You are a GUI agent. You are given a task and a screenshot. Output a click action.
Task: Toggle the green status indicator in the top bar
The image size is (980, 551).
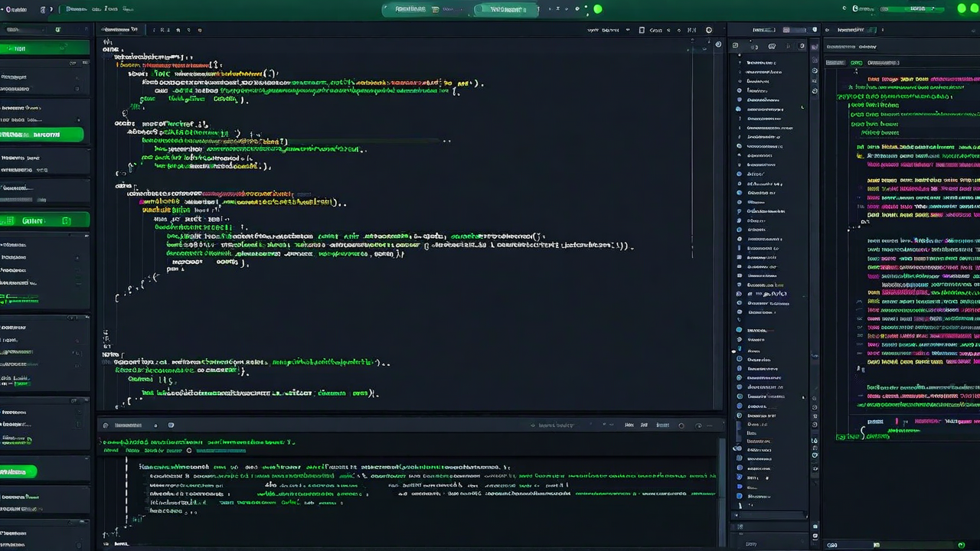597,8
